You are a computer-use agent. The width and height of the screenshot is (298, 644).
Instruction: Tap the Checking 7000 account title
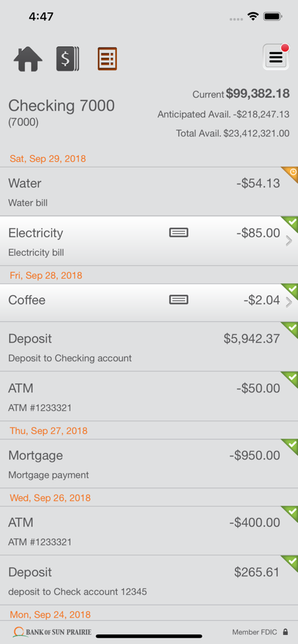pyautogui.click(x=61, y=106)
